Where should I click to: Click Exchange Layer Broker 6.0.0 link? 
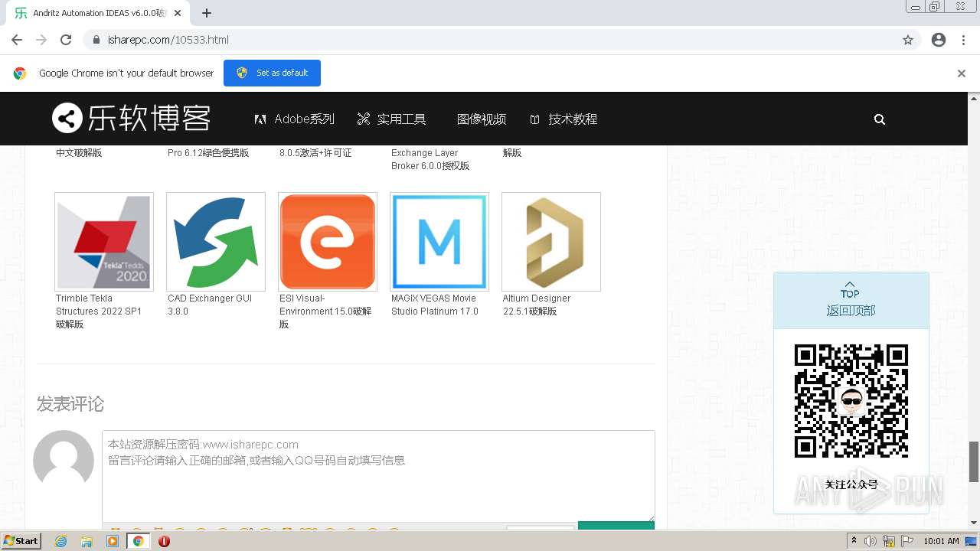tap(430, 159)
